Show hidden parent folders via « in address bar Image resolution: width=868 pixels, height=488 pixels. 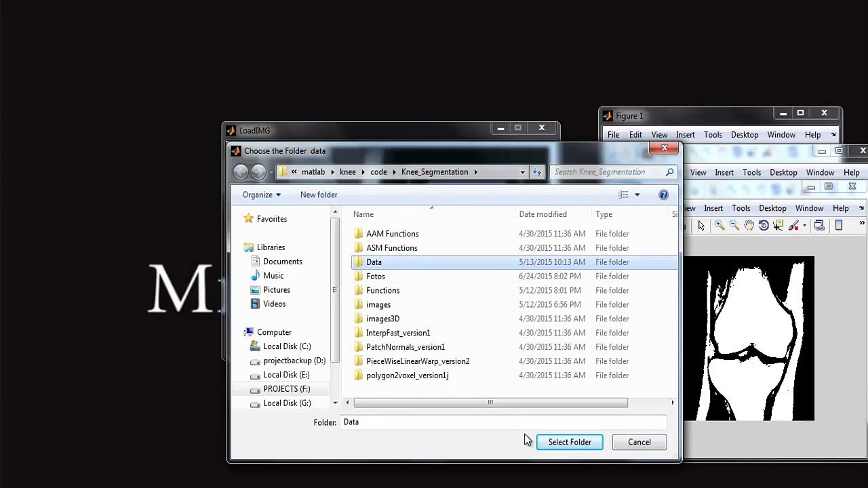[294, 172]
